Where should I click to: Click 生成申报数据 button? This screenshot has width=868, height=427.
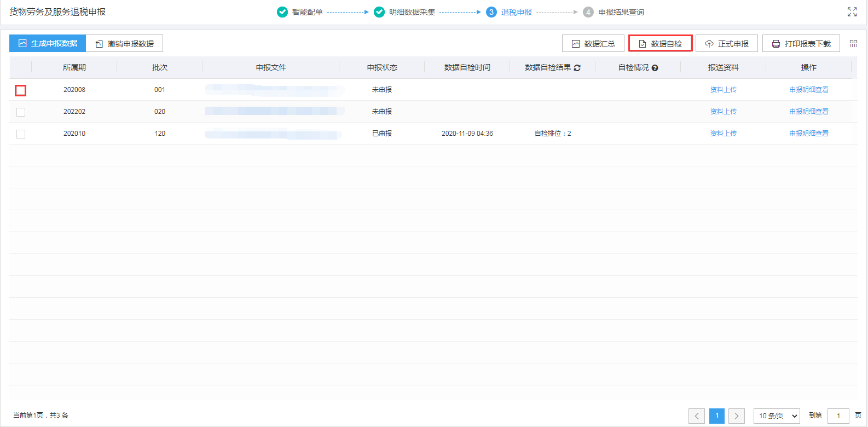48,43
